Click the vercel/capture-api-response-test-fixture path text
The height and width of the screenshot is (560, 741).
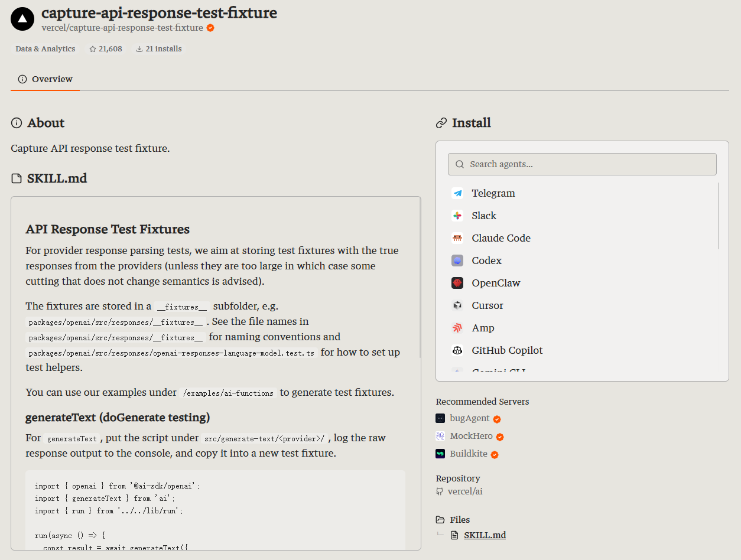click(x=122, y=28)
